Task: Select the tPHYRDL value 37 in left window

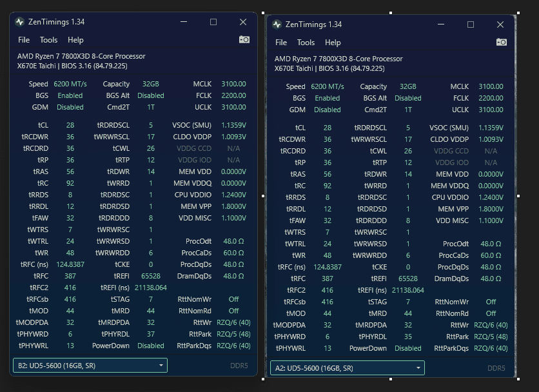Action: point(151,334)
